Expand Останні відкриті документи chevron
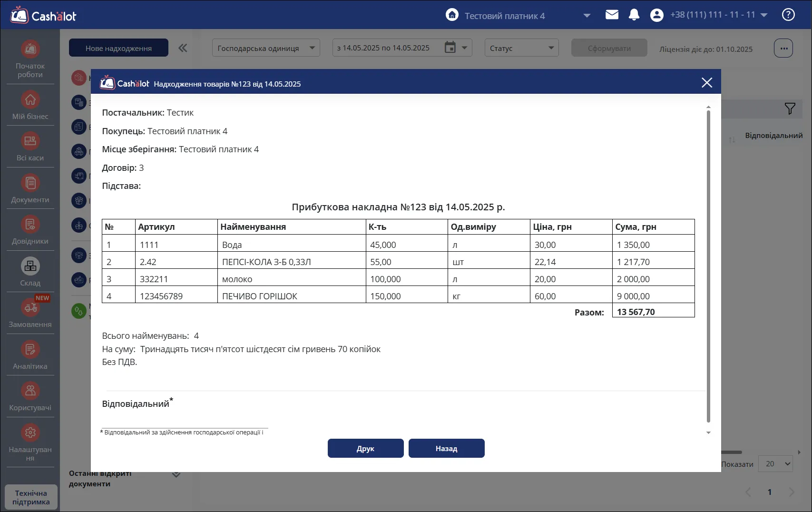Screen dimensions: 812x512 click(176, 474)
